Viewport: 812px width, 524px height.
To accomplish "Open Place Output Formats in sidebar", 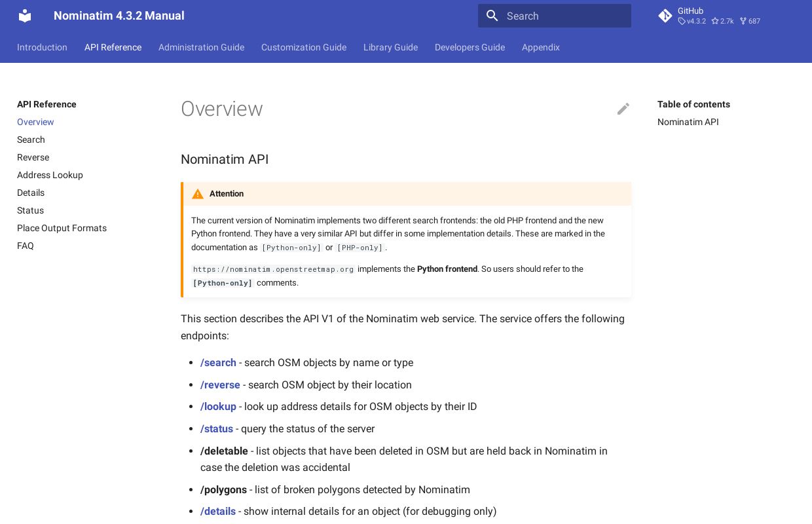I will point(62,228).
